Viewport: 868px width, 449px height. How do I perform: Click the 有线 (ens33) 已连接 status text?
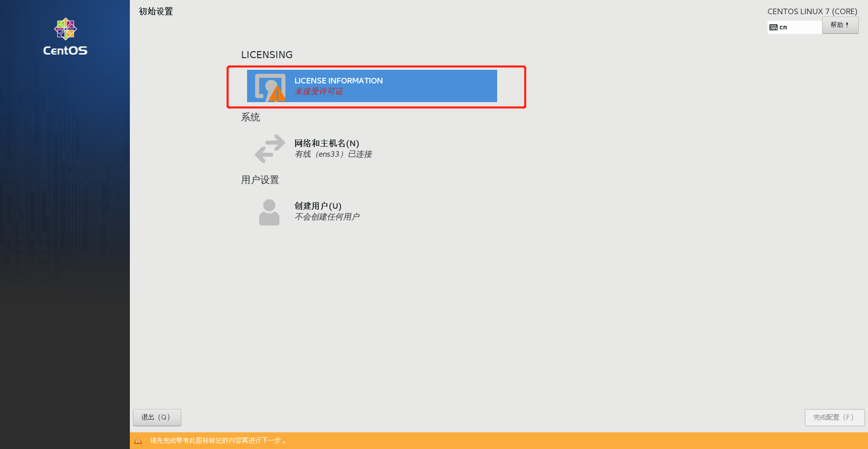pos(333,154)
